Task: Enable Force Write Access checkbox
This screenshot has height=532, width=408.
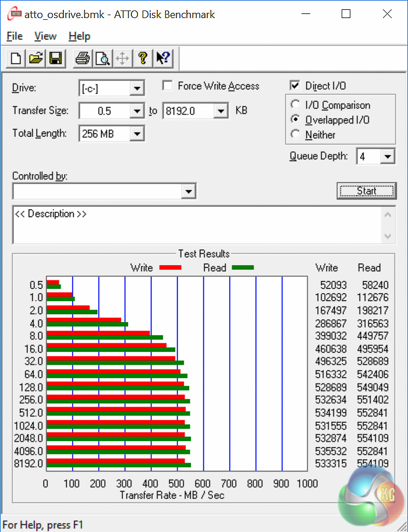Action: pos(168,86)
